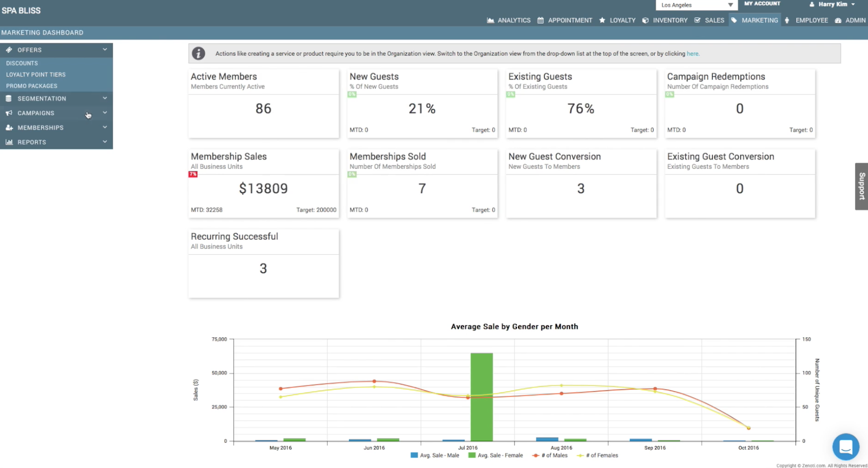Screen dimensions: 868x468
Task: Click the info icon in banner
Action: pyautogui.click(x=198, y=54)
